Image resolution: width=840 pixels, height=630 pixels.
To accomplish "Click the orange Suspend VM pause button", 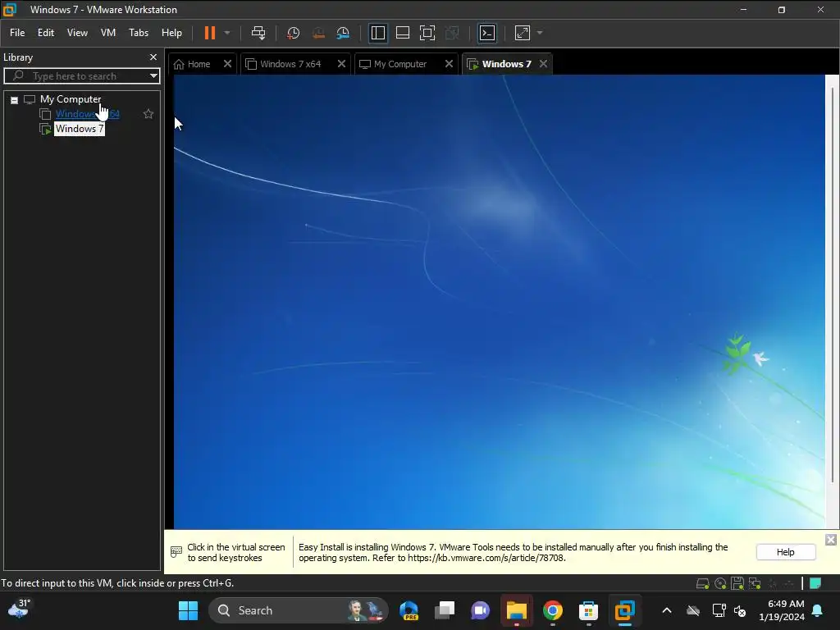I will (210, 33).
